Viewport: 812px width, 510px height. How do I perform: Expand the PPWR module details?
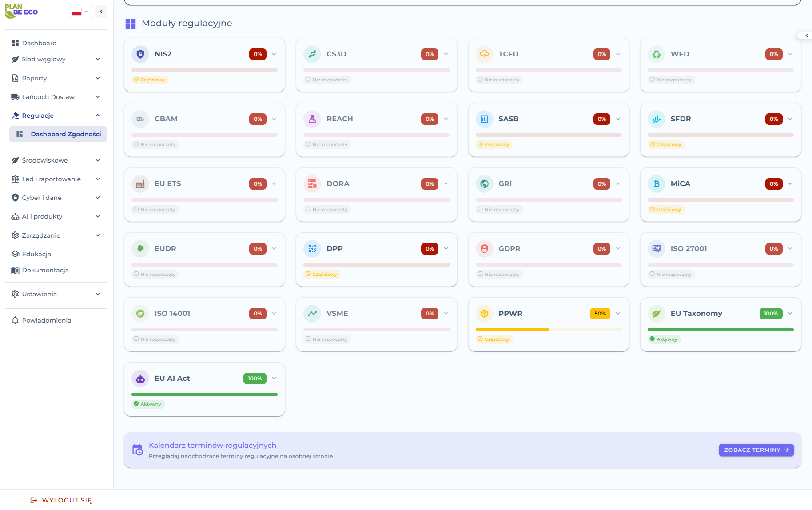(618, 313)
